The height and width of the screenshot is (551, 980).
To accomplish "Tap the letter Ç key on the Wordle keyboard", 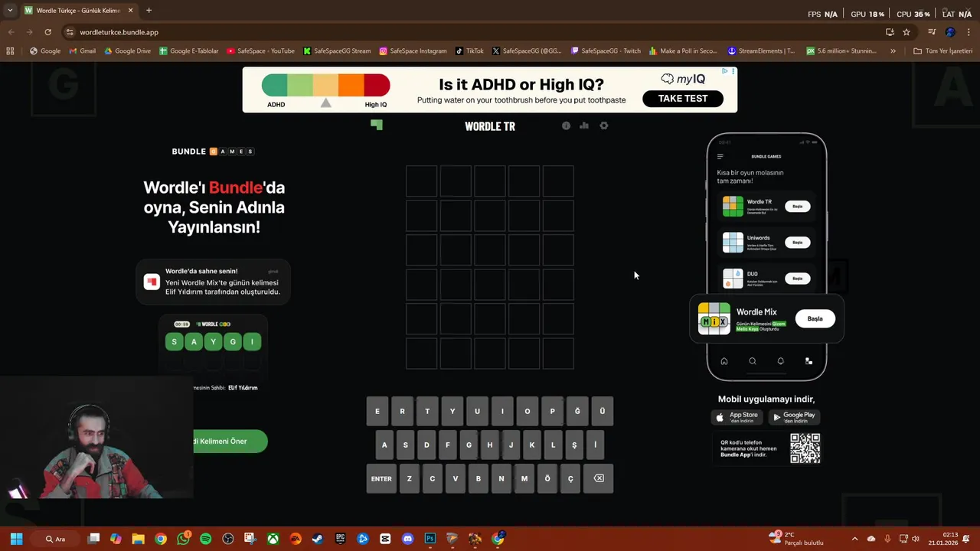I will [x=570, y=478].
